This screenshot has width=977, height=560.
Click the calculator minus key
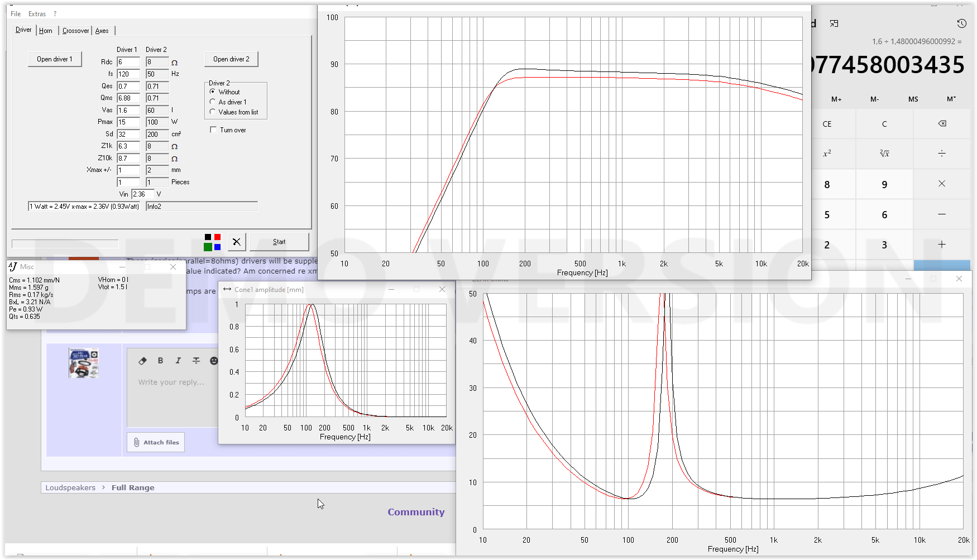click(942, 214)
